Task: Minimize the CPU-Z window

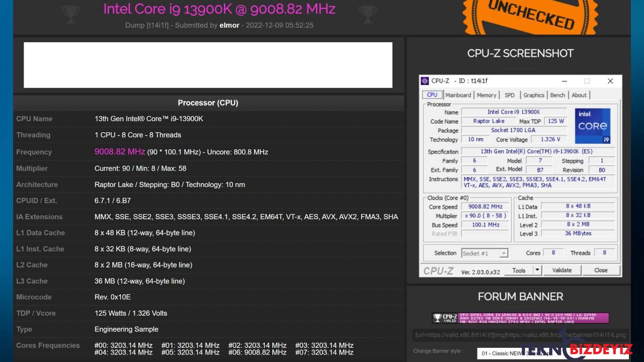Action: pos(563,81)
